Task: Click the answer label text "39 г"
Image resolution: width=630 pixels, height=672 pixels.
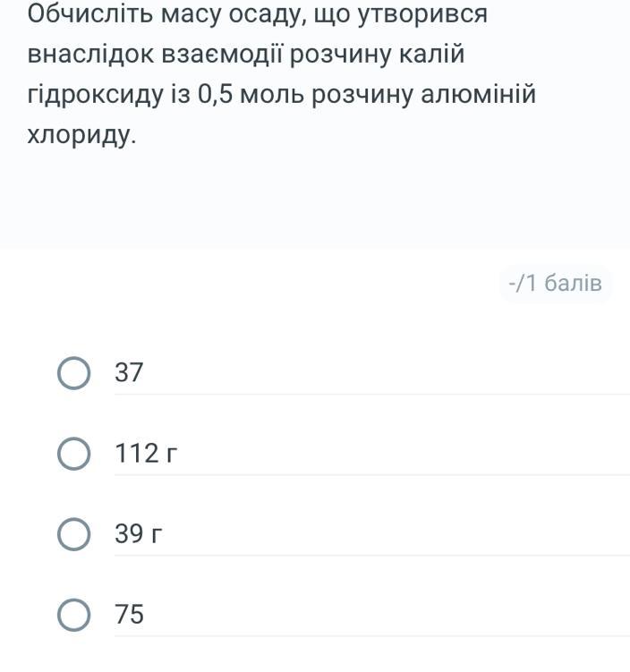Action: (x=139, y=534)
